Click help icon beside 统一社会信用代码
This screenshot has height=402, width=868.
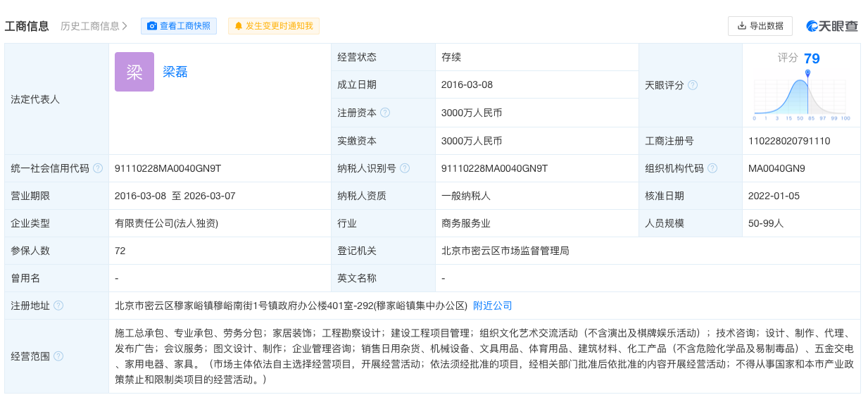click(x=98, y=168)
